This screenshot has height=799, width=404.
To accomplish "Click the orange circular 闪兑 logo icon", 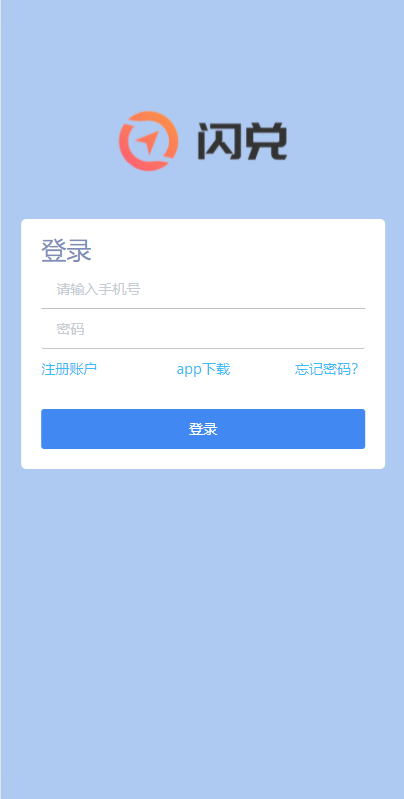I will (148, 141).
